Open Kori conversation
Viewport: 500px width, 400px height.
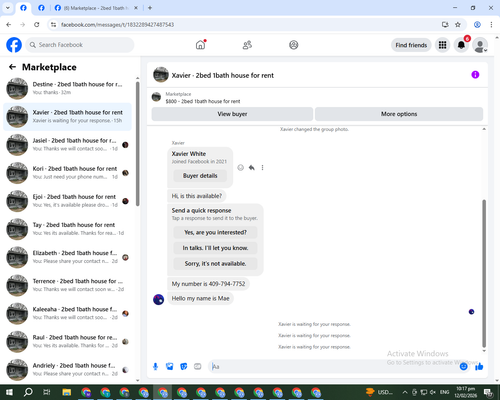pos(67,173)
